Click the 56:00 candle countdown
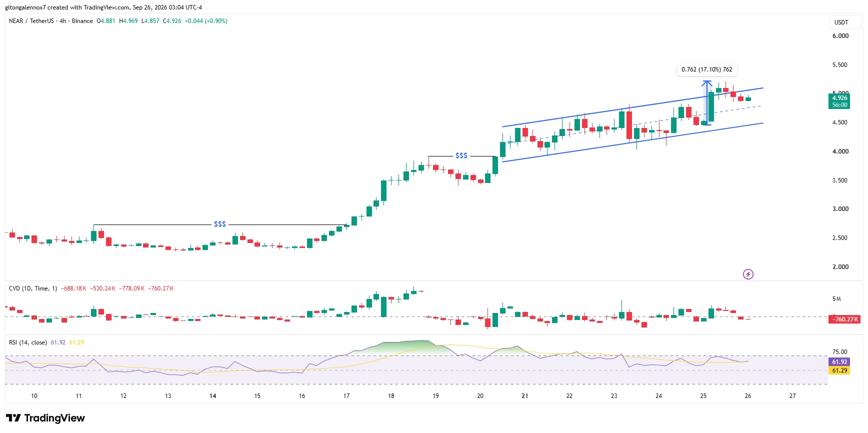 [x=839, y=105]
